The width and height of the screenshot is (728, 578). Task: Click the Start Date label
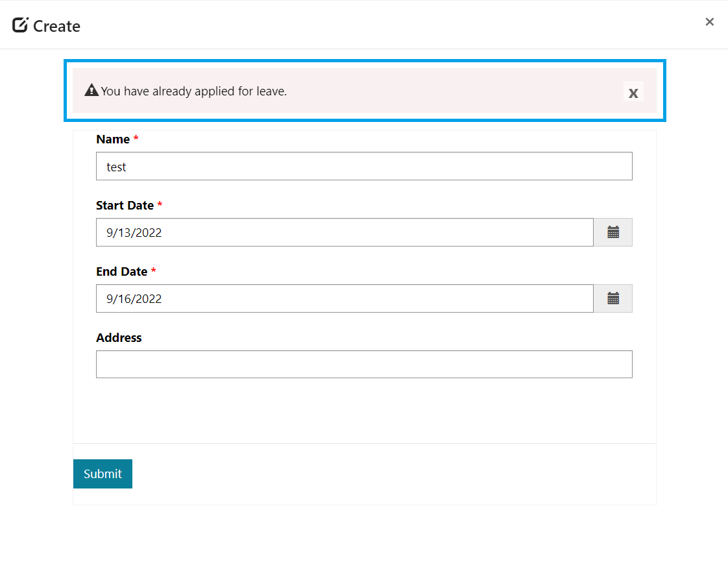125,206
